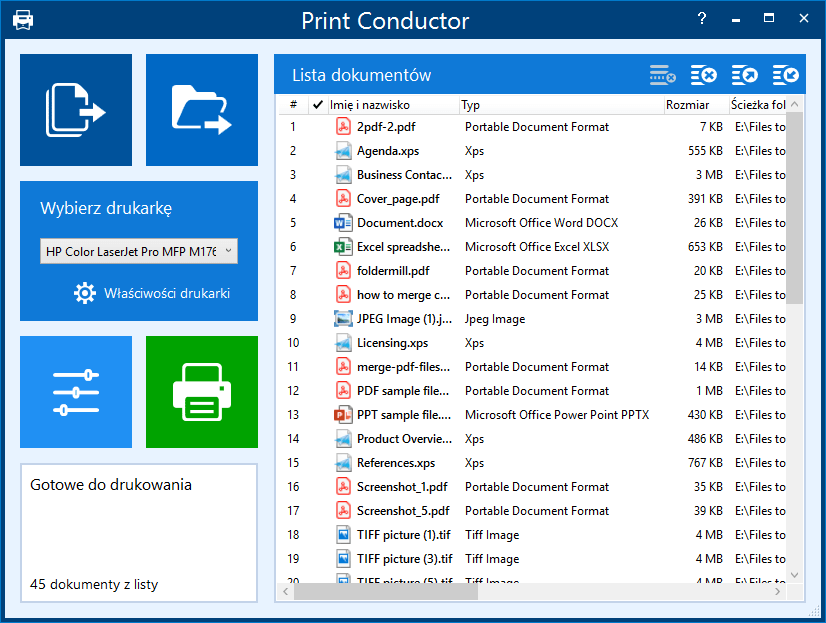
Task: Click the remove-from-list icon with X circle
Action: tap(704, 75)
